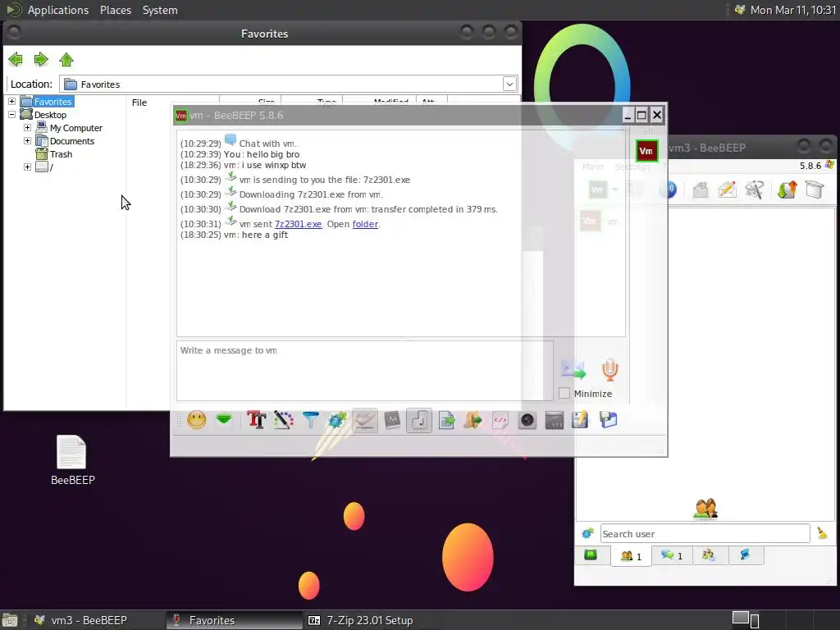Select Trash in the folder tree

pos(61,154)
